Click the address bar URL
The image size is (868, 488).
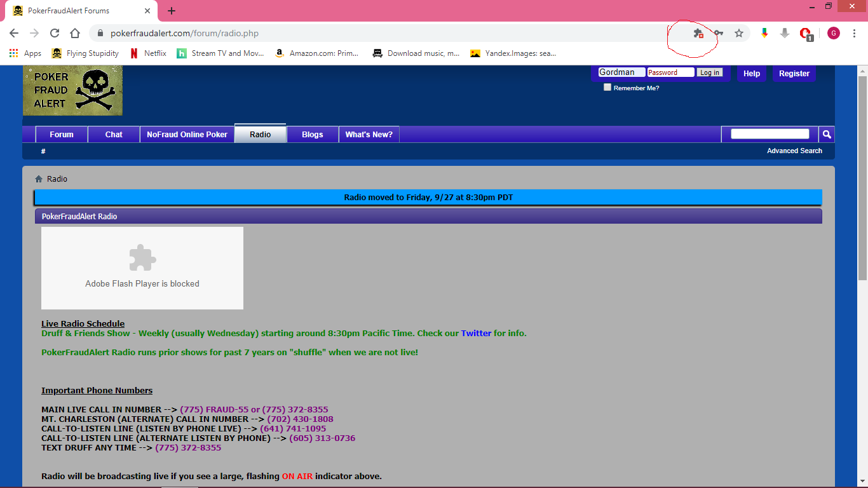point(184,33)
